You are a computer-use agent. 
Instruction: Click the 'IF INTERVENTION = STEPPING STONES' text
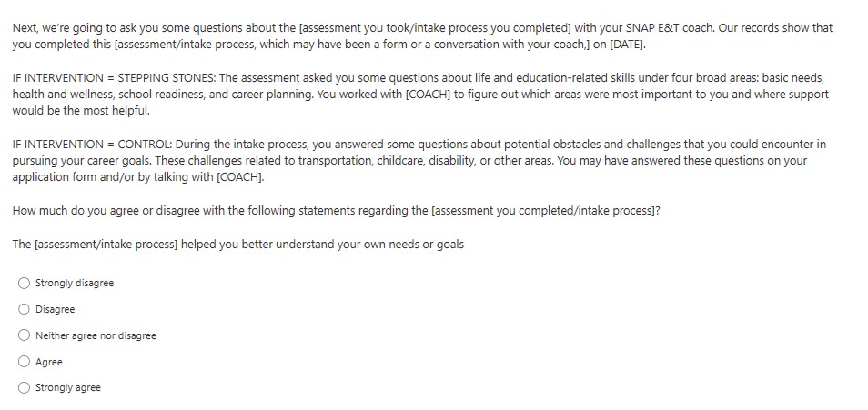pyautogui.click(x=114, y=78)
